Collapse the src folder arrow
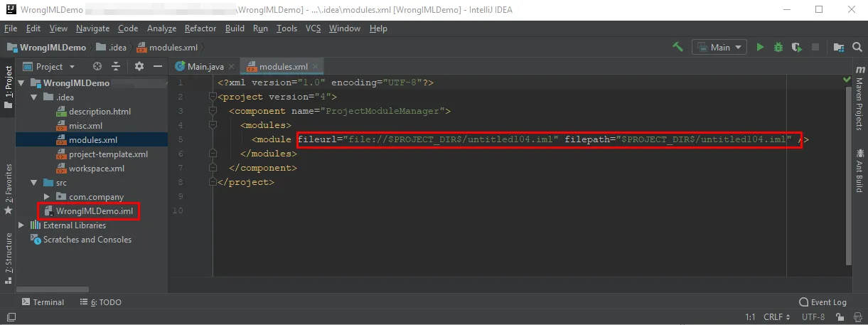This screenshot has width=868, height=325. (x=34, y=183)
